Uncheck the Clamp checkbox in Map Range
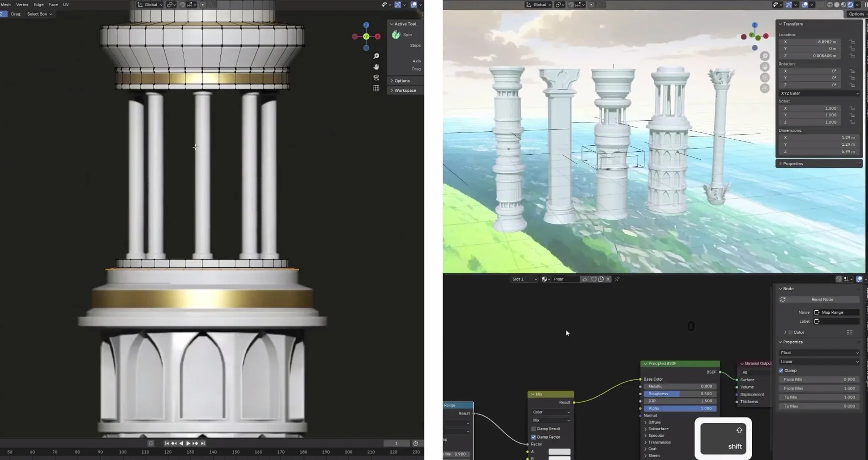Image resolution: width=868 pixels, height=460 pixels. tap(781, 371)
